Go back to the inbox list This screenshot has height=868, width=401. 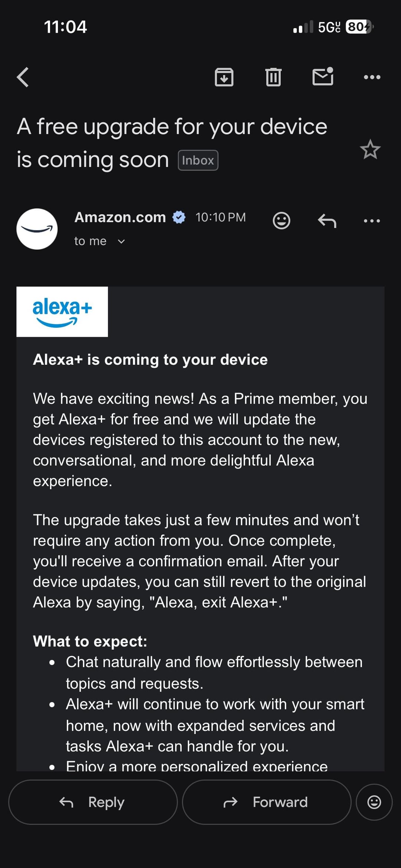coord(23,77)
